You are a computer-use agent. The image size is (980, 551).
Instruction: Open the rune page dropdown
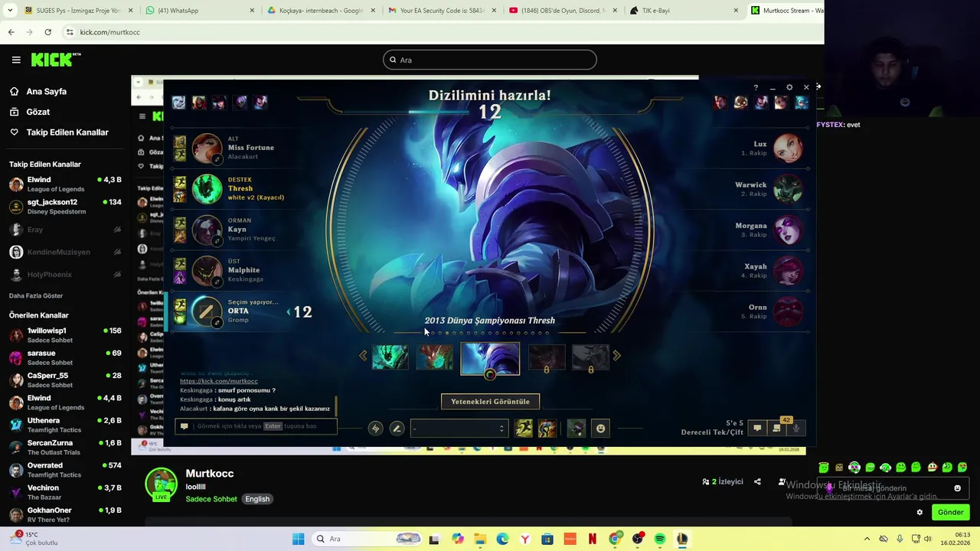click(459, 429)
